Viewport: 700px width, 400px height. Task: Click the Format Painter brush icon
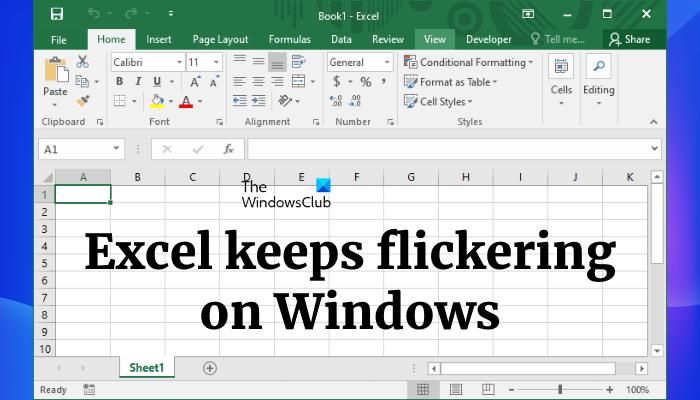pos(83,100)
